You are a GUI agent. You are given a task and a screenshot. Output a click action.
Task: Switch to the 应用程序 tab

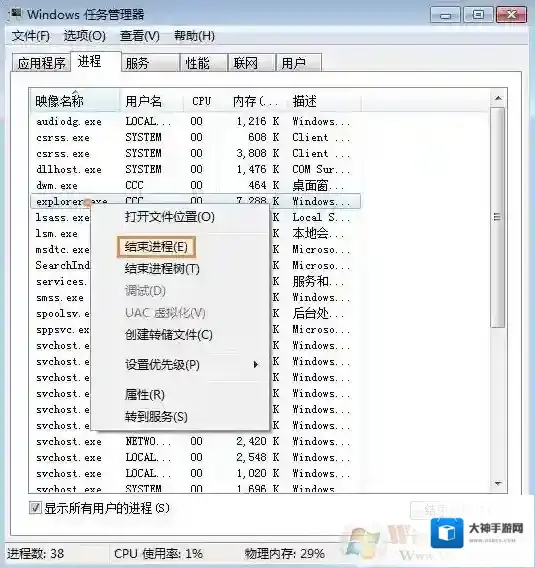coord(41,63)
